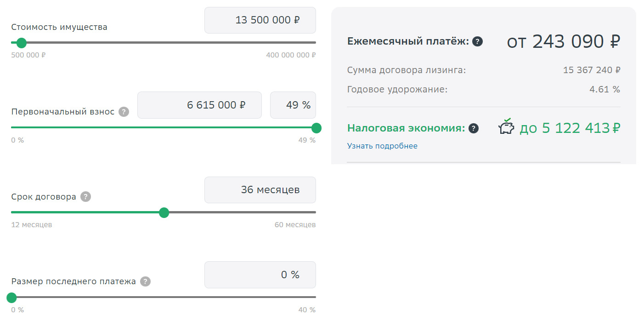The width and height of the screenshot is (644, 321).
Task: Click the piggy bank savings icon
Action: [x=506, y=127]
